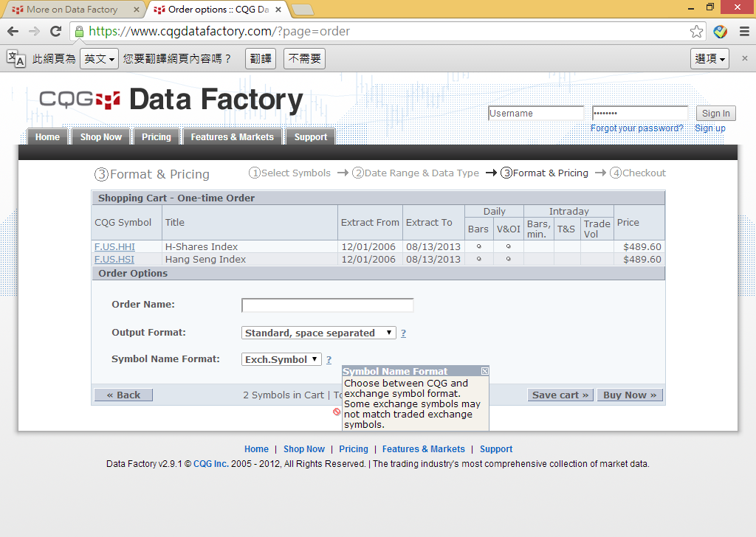
Task: Click 'Forgot your password?' link
Action: click(637, 128)
